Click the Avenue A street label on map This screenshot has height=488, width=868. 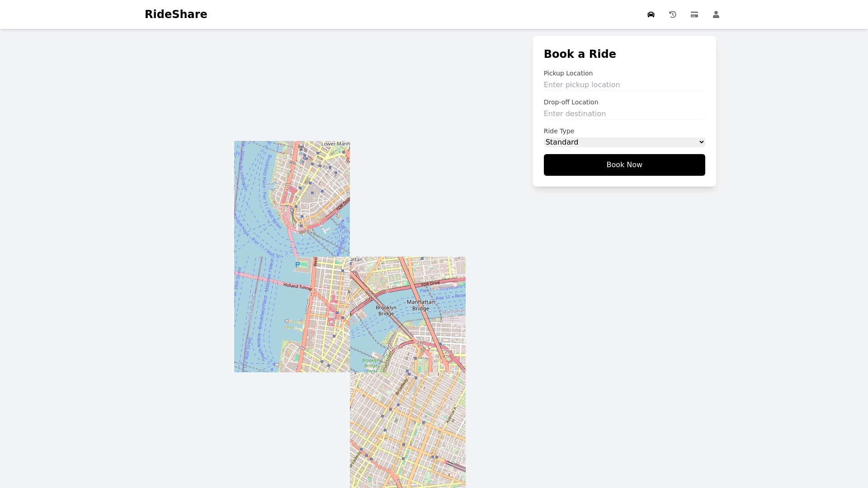[x=451, y=415]
